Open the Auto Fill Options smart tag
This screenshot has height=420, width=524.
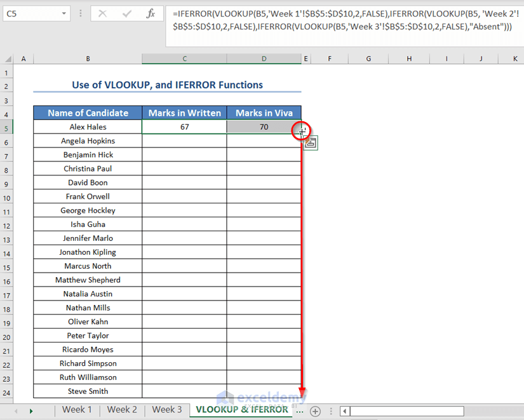[309, 143]
